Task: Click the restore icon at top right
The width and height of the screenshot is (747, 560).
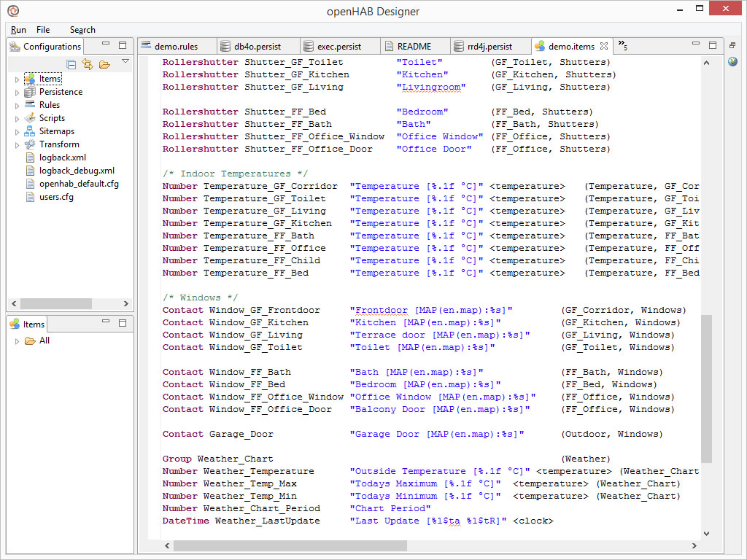Action: 732,45
